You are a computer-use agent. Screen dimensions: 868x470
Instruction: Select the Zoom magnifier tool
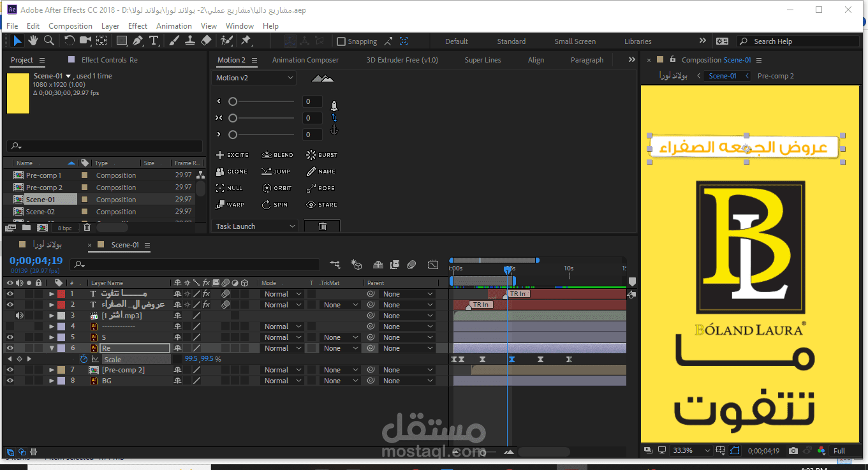coord(48,41)
